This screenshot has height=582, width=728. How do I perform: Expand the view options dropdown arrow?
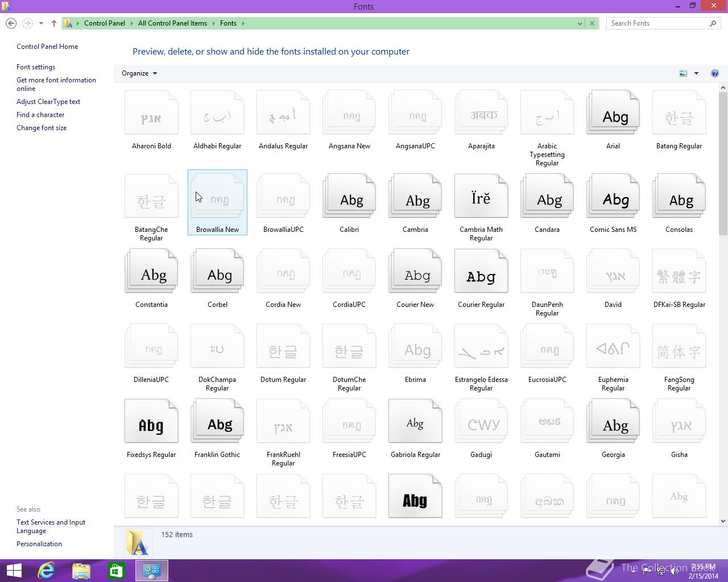[x=696, y=73]
